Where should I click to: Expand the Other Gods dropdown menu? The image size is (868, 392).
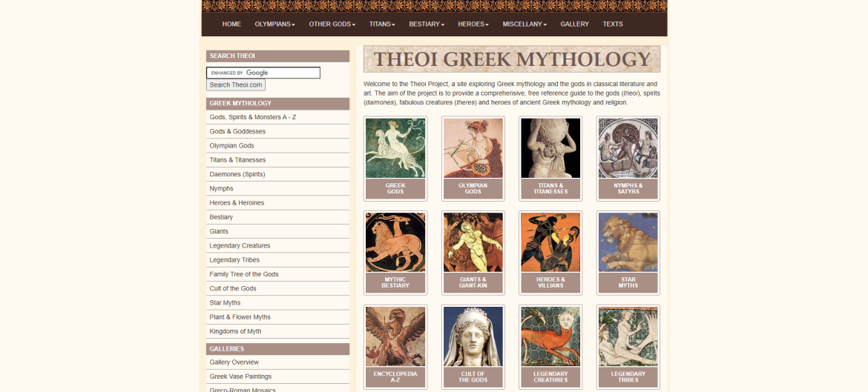(x=332, y=24)
